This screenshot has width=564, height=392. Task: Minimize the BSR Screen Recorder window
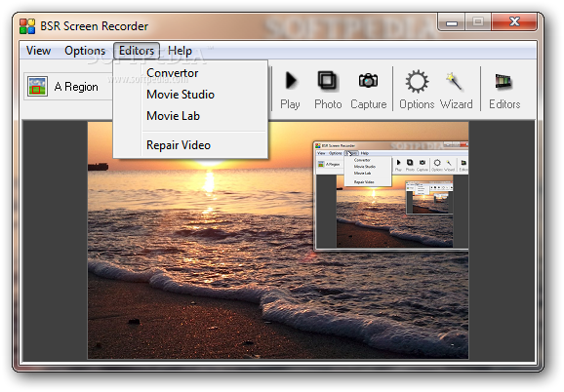tap(452, 22)
